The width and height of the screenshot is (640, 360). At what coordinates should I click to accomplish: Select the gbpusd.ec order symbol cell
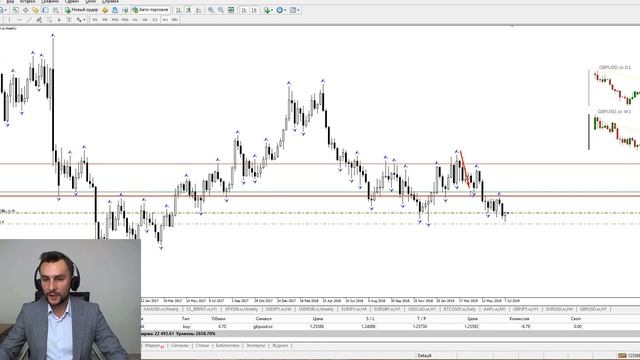263,327
